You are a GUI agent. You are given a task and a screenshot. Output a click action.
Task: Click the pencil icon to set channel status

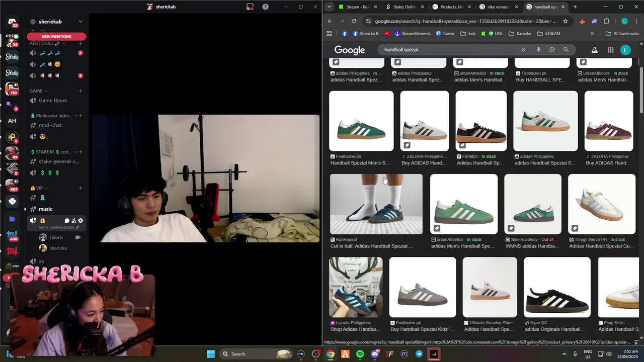tap(77, 227)
